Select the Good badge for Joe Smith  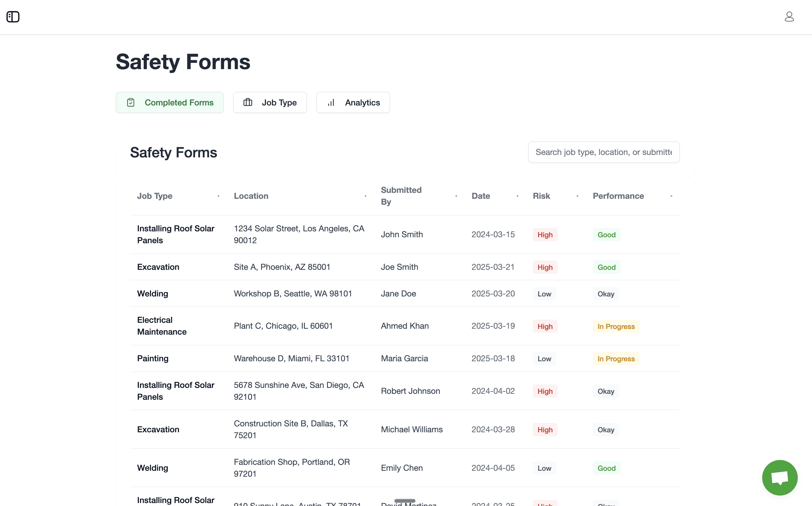pos(606,267)
